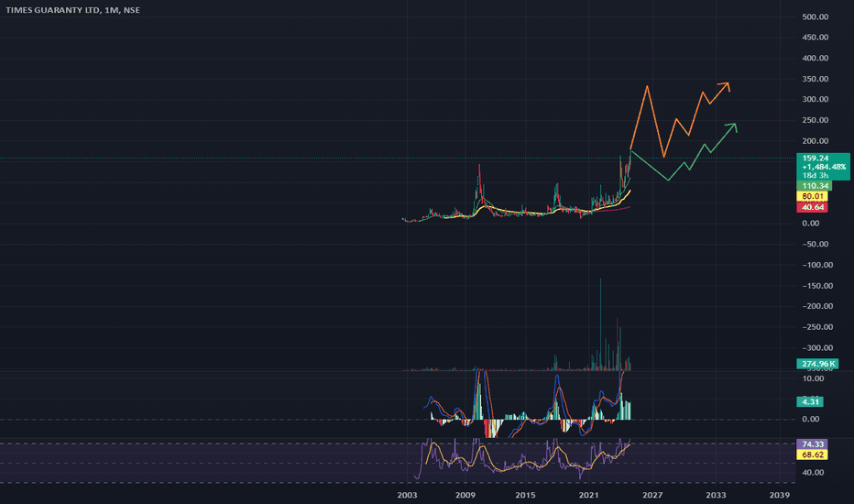Viewport: 854px width, 504px height.
Task: Select the 300.00 price axis label
Action: tap(815, 99)
